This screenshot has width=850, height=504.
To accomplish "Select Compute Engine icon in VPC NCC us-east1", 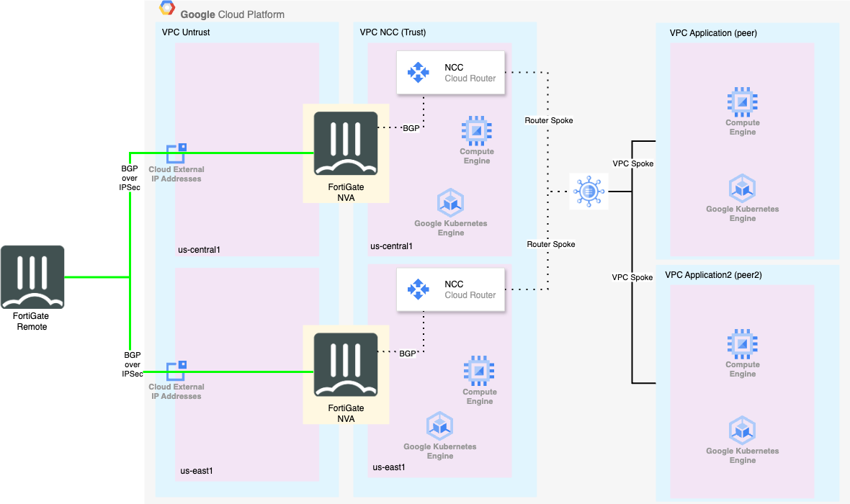I will coord(479,371).
